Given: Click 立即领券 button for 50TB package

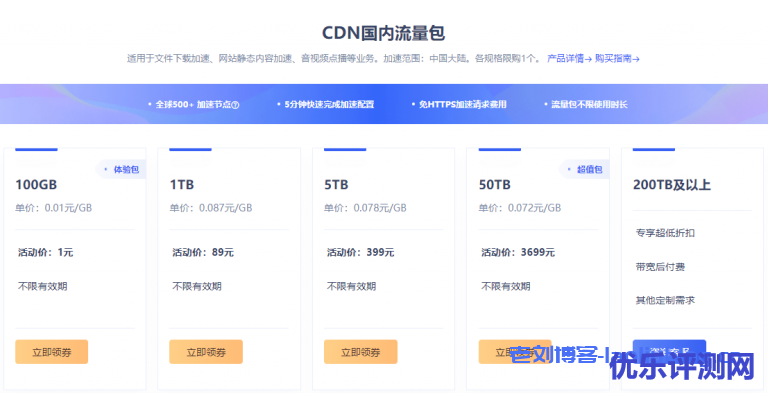Looking at the screenshot, I should (x=515, y=352).
